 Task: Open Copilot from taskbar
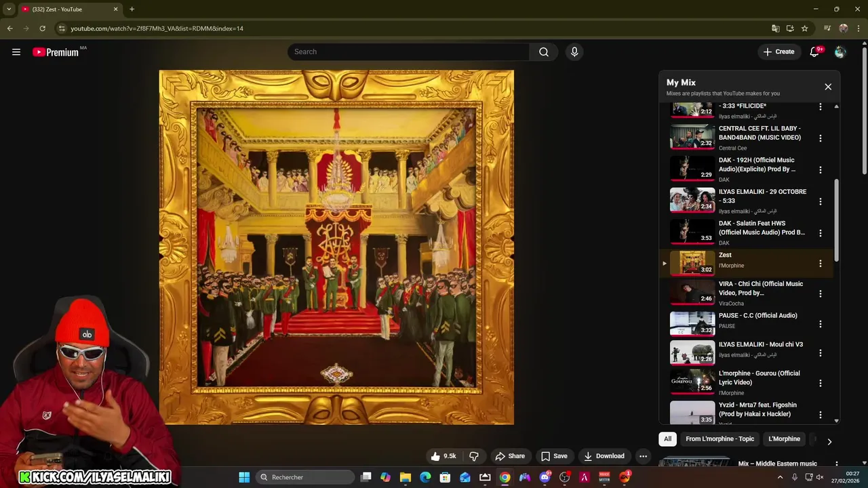pyautogui.click(x=385, y=477)
